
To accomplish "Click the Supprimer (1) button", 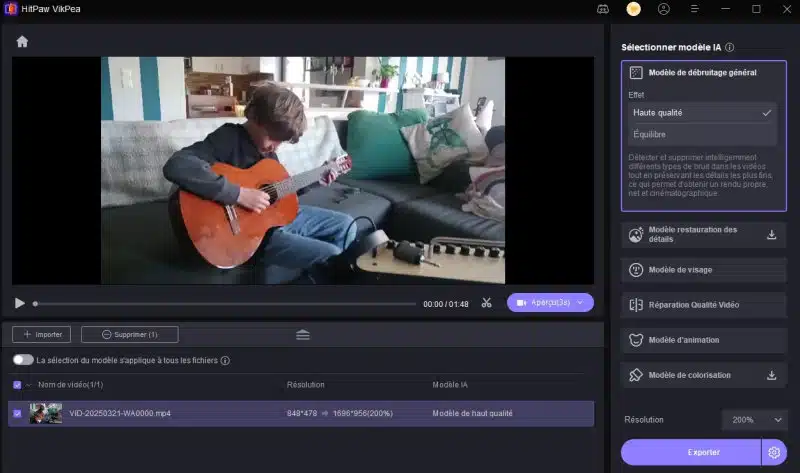I will (x=130, y=335).
